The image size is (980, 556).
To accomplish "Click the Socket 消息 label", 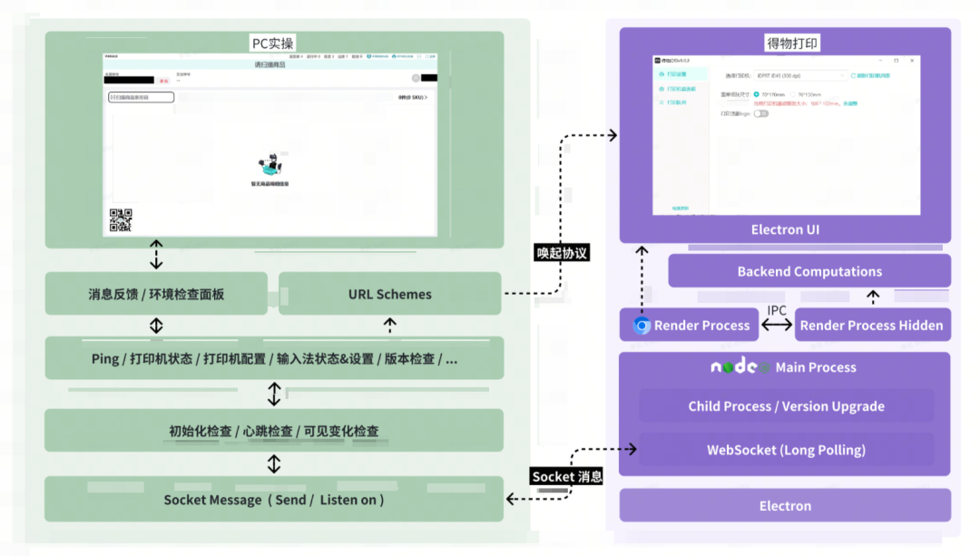I will tap(567, 477).
